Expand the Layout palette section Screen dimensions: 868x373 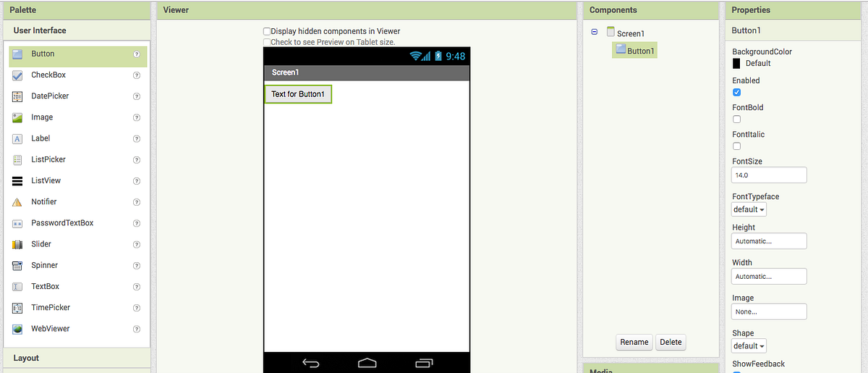77,358
